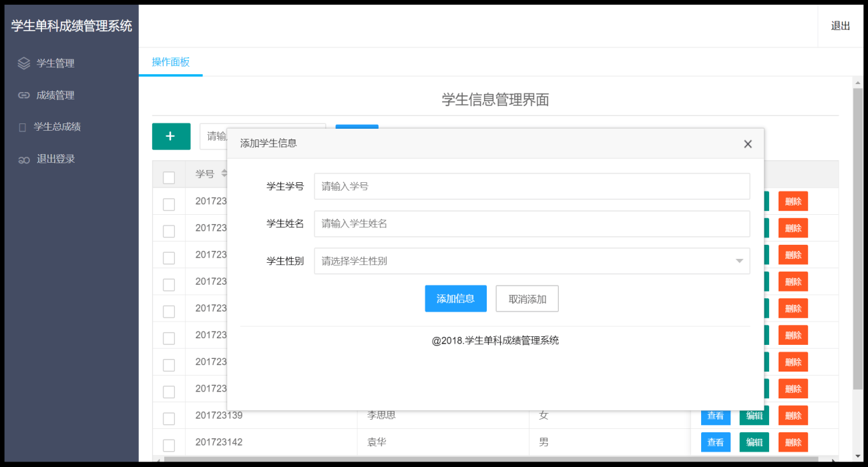The height and width of the screenshot is (467, 868).
Task: Click the chain-link icon beside 成绩管理
Action: [23, 95]
